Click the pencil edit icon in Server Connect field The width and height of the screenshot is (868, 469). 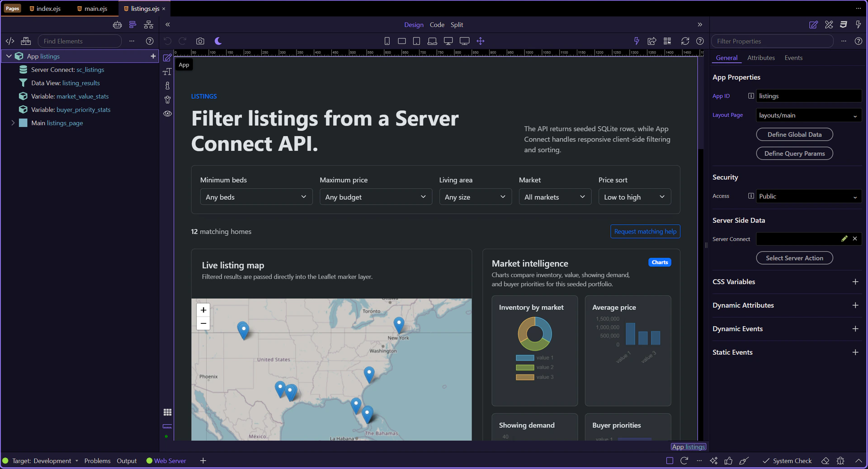844,239
